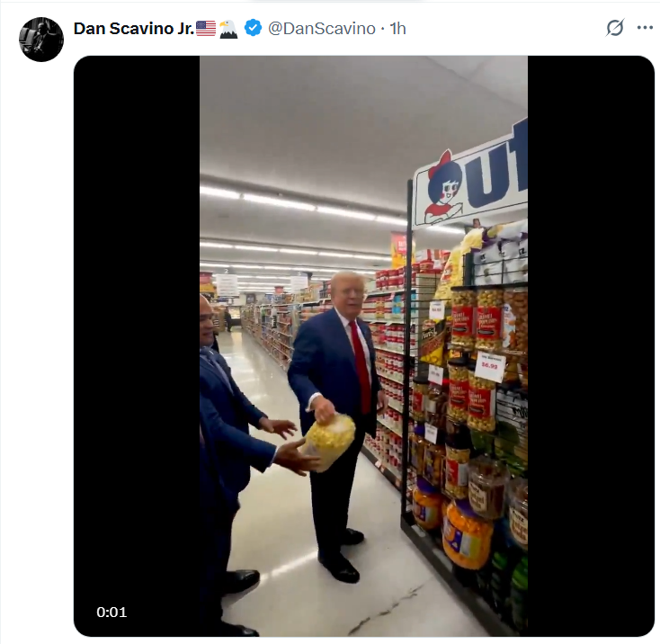
Task: Open the post via the 1h timestamp
Action: [397, 29]
